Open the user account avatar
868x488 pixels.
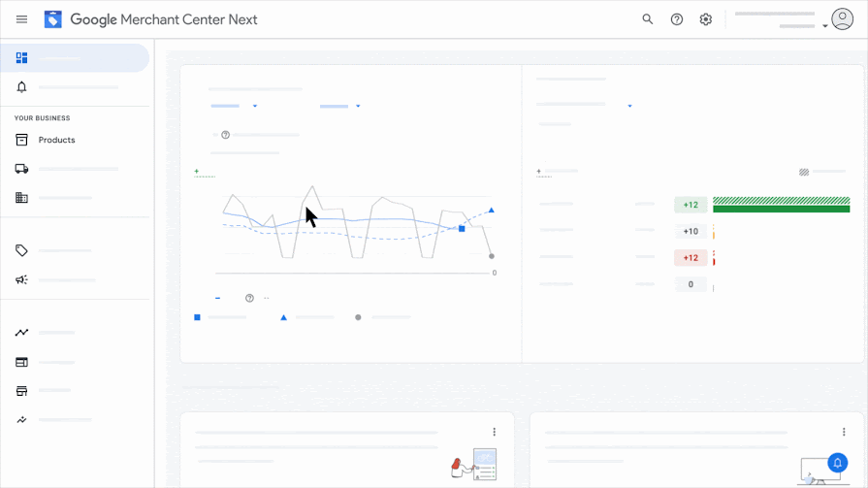(x=842, y=19)
